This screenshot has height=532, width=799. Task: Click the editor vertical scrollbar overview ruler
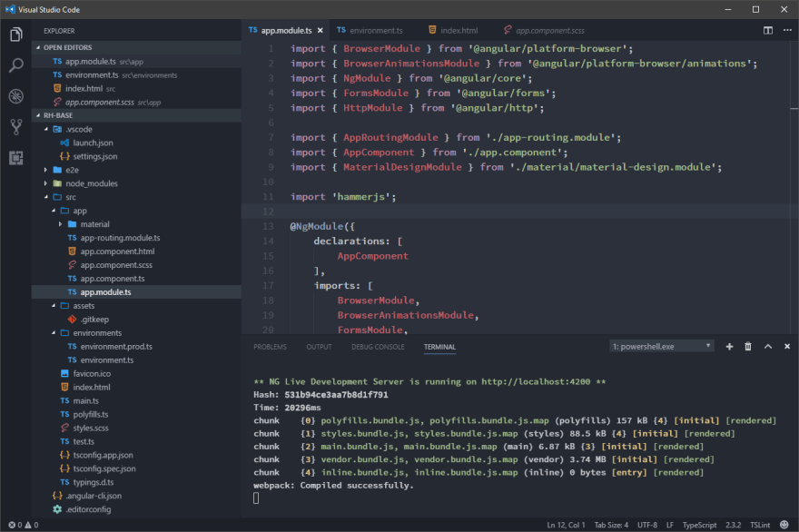794,188
